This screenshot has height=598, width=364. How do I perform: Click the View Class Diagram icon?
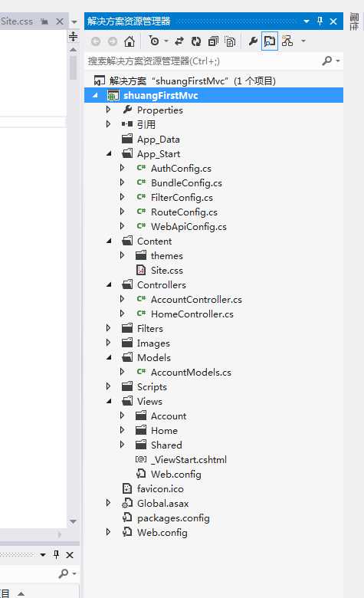(x=287, y=41)
